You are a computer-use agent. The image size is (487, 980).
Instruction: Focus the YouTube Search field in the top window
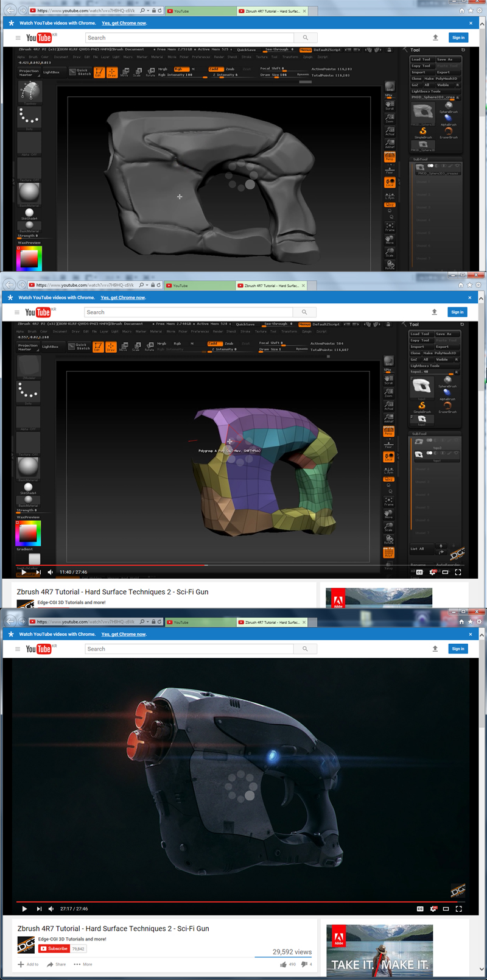coord(190,38)
